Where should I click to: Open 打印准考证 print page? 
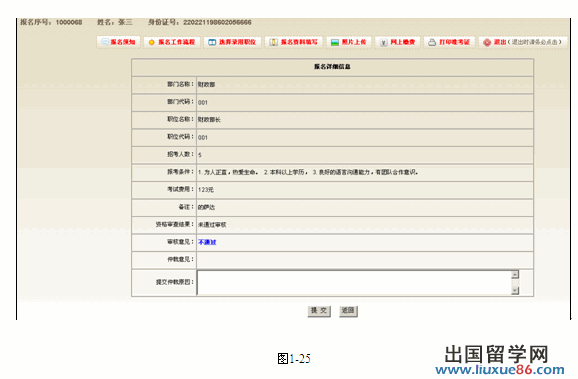coord(449,42)
